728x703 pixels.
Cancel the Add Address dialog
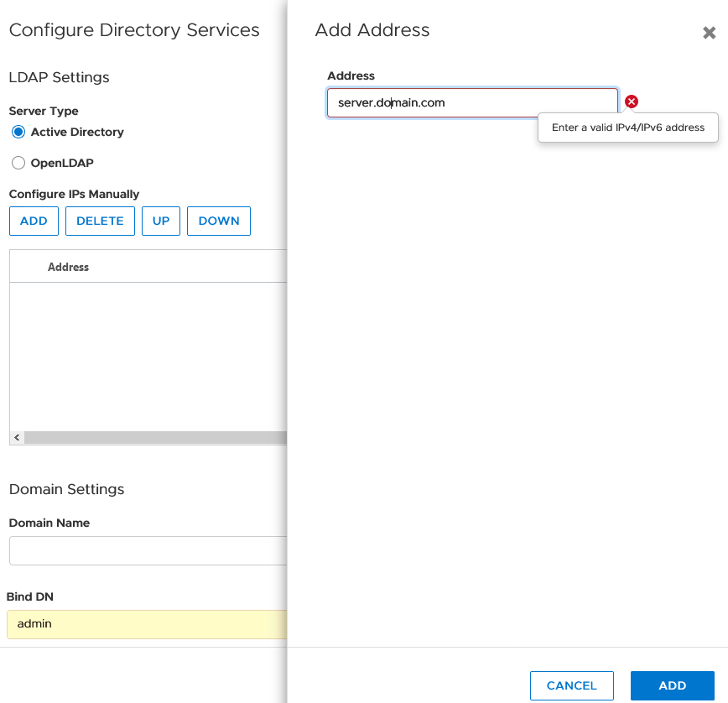571,685
